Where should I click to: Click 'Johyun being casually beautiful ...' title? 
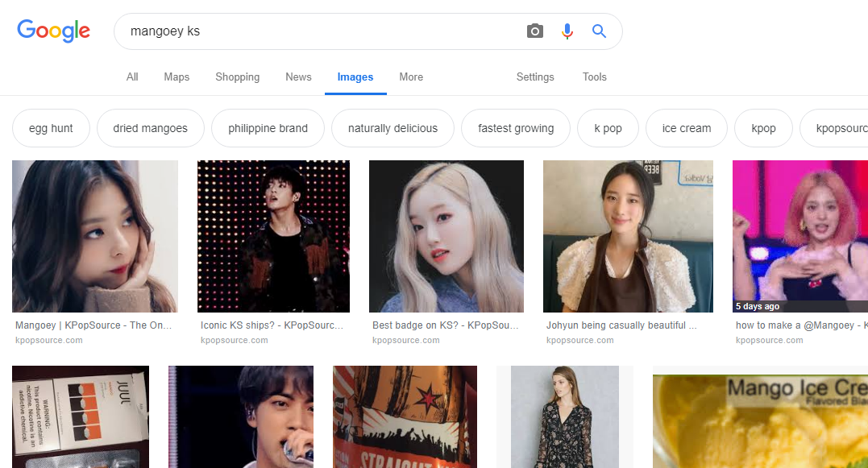[621, 325]
